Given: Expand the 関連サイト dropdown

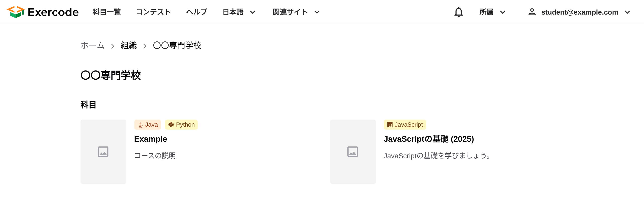Looking at the screenshot, I should [296, 12].
